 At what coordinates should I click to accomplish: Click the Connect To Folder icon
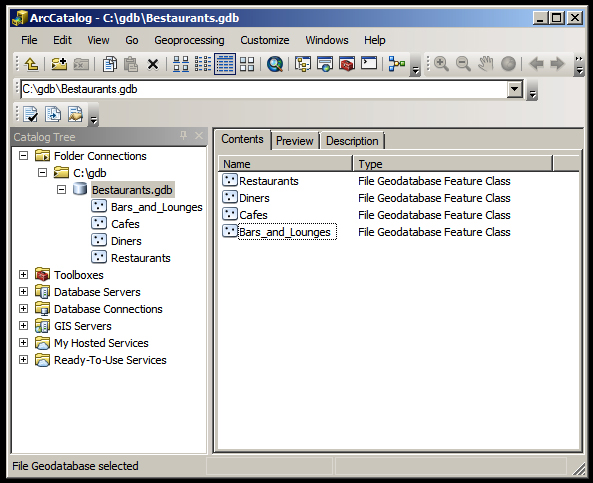(x=59, y=64)
